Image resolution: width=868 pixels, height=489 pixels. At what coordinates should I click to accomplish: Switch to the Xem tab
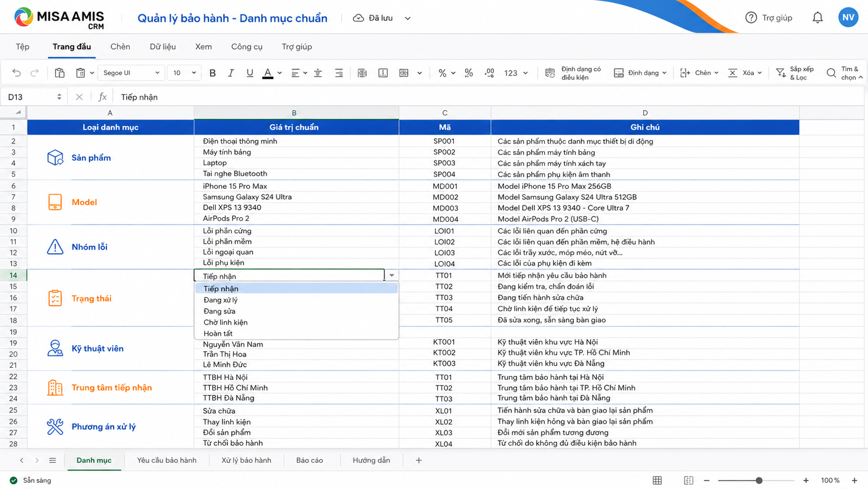click(x=203, y=47)
